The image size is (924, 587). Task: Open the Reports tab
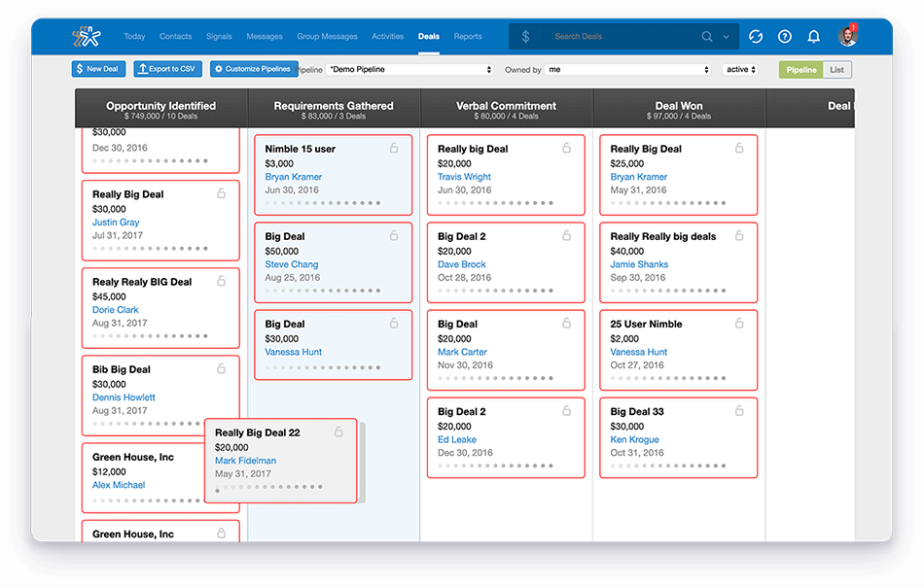point(468,37)
